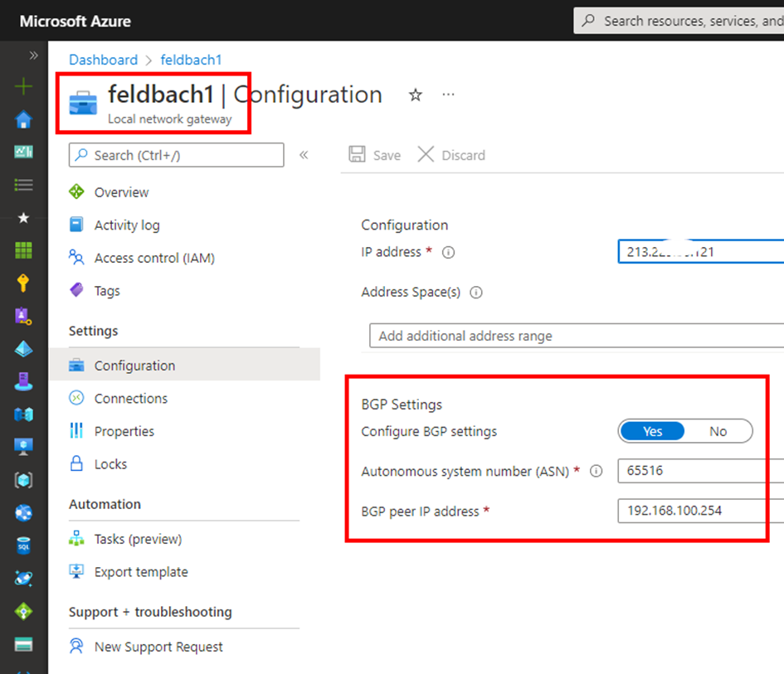
Task: Set Configure BGP settings to Yes
Action: tap(652, 431)
